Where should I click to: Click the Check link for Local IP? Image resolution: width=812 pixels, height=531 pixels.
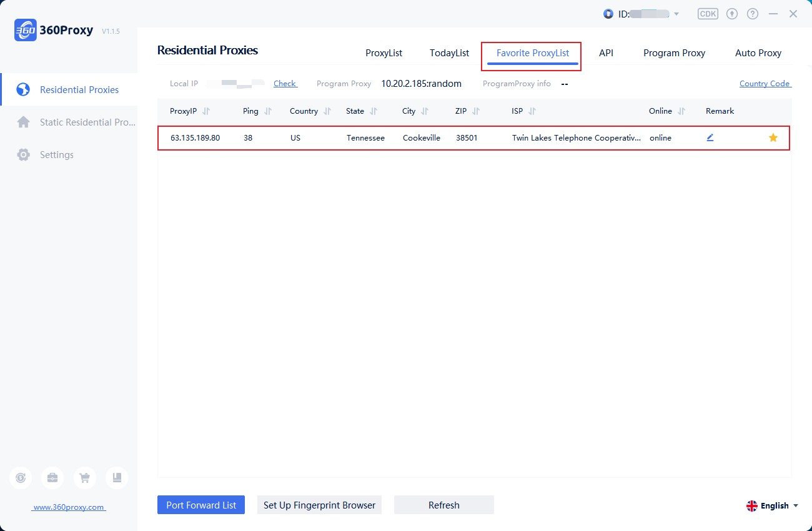coord(285,83)
